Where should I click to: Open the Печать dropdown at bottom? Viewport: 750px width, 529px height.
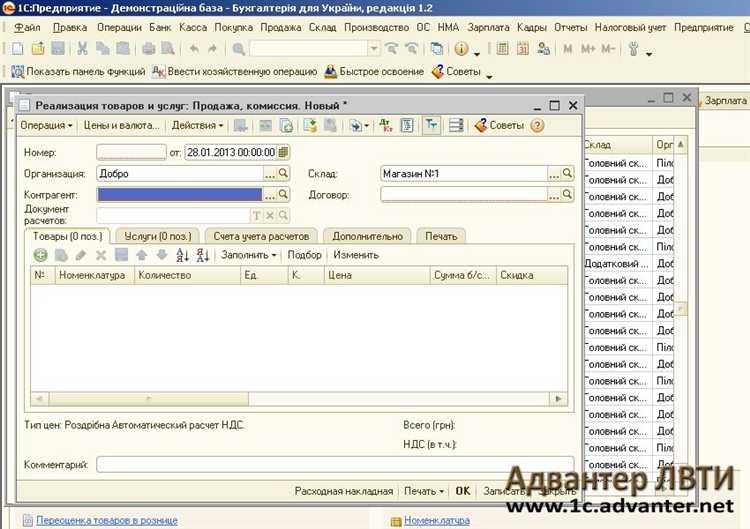coord(424,491)
